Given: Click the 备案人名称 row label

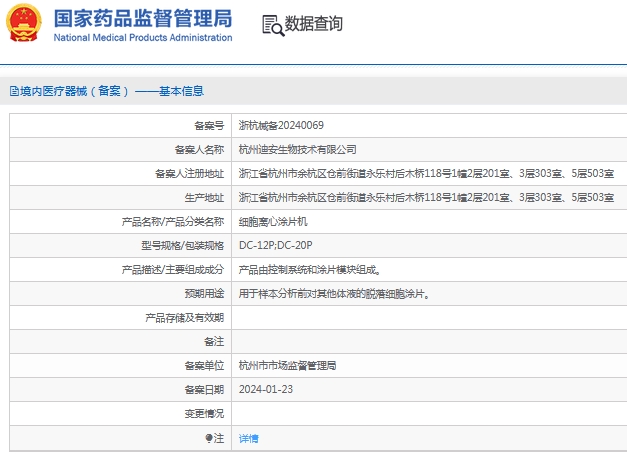Looking at the screenshot, I should coord(199,150).
